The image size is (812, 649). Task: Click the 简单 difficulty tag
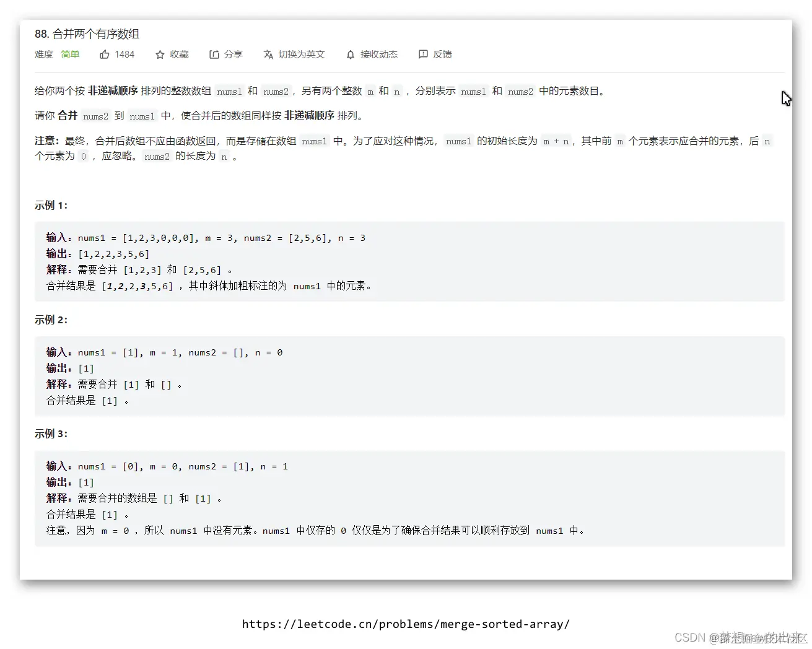70,54
